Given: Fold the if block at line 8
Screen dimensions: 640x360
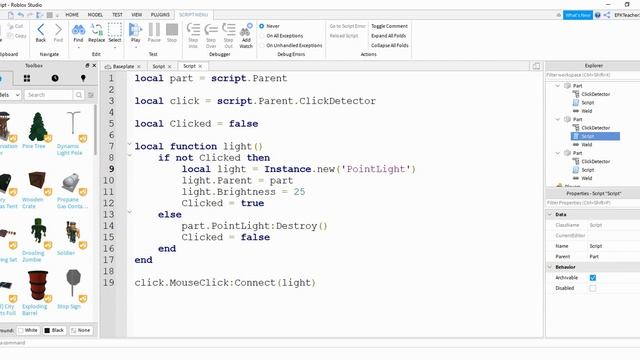Looking at the screenshot, I should [x=129, y=156].
